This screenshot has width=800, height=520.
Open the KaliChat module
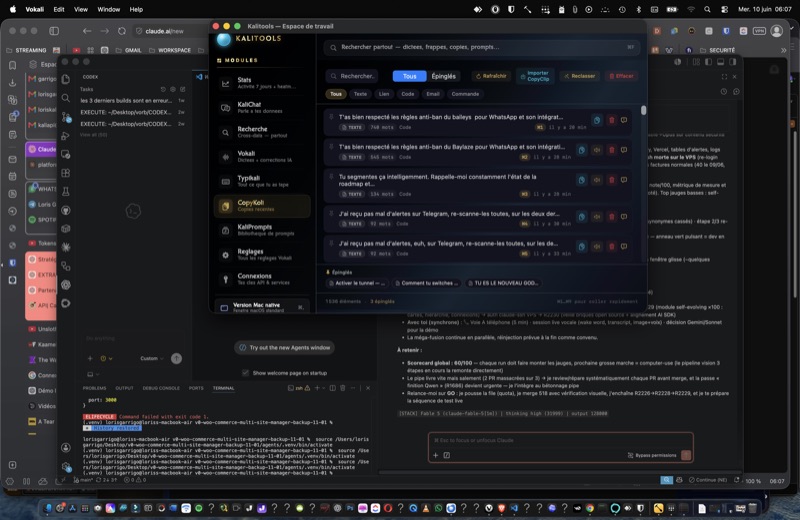262,107
